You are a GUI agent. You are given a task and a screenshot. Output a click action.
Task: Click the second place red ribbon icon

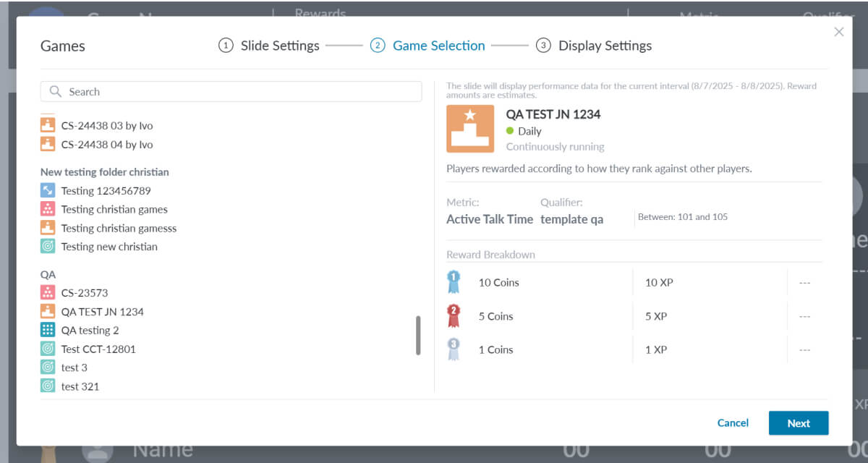pos(454,316)
